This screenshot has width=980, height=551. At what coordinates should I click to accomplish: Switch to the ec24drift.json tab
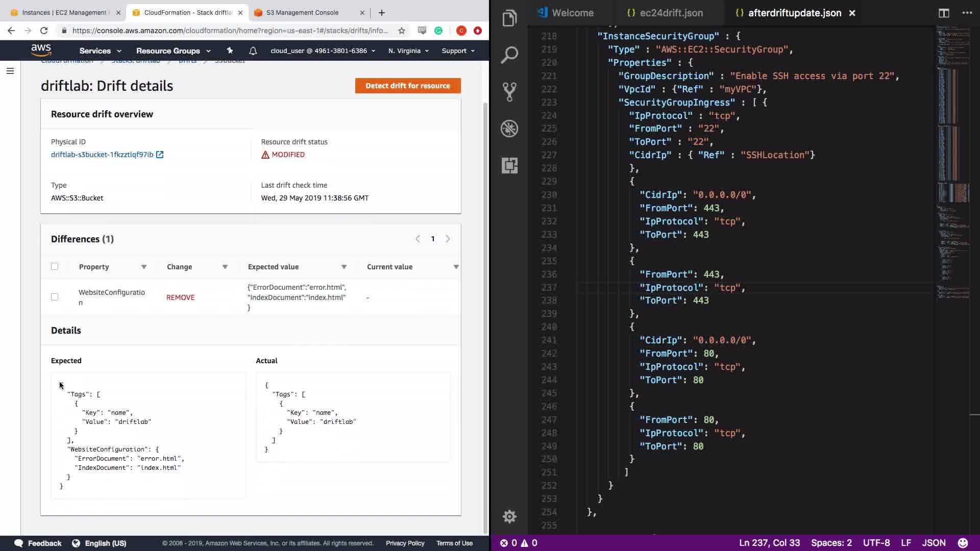671,13
